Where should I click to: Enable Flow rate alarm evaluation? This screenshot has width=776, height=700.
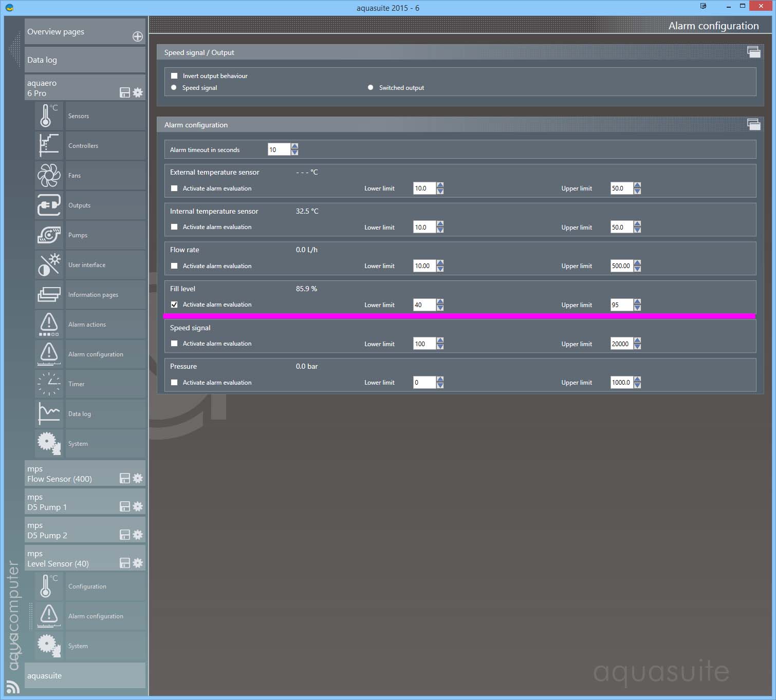tap(174, 266)
